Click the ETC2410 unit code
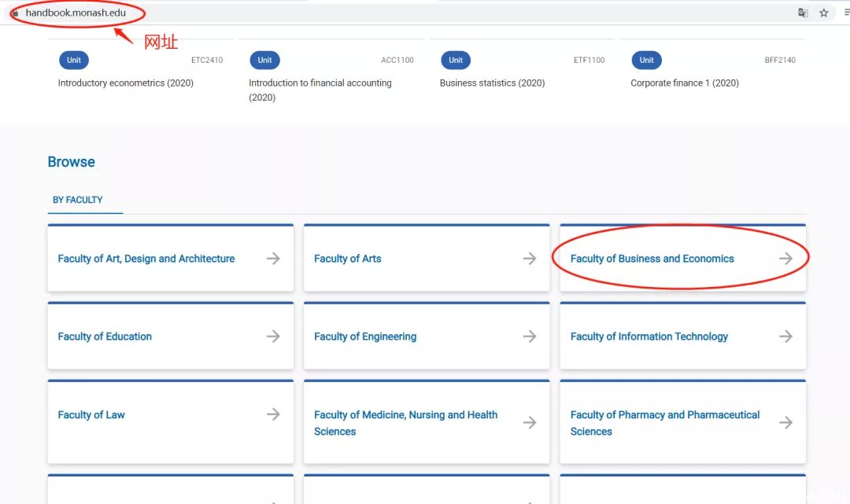The width and height of the screenshot is (850, 504). click(207, 60)
